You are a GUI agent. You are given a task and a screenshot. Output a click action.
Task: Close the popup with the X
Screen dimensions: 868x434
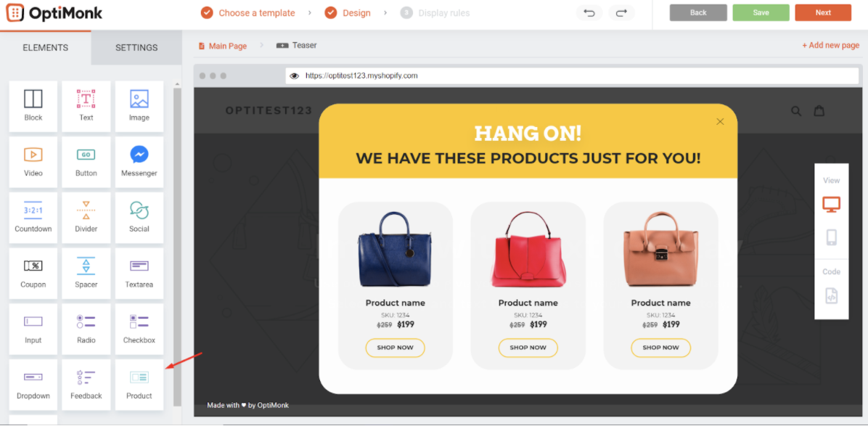(720, 122)
